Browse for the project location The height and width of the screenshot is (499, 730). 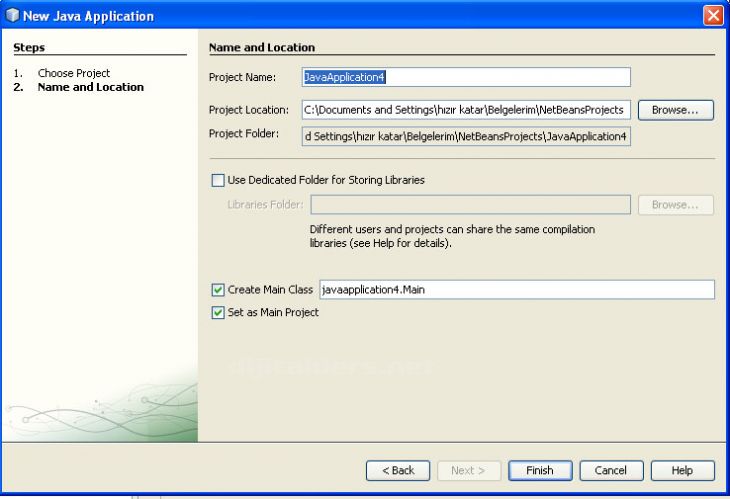point(676,110)
